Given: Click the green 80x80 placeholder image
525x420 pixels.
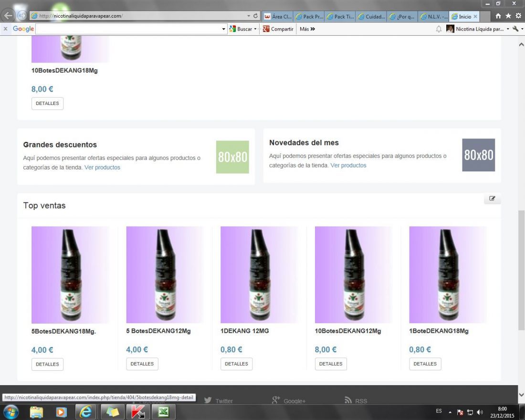Looking at the screenshot, I should [232, 157].
